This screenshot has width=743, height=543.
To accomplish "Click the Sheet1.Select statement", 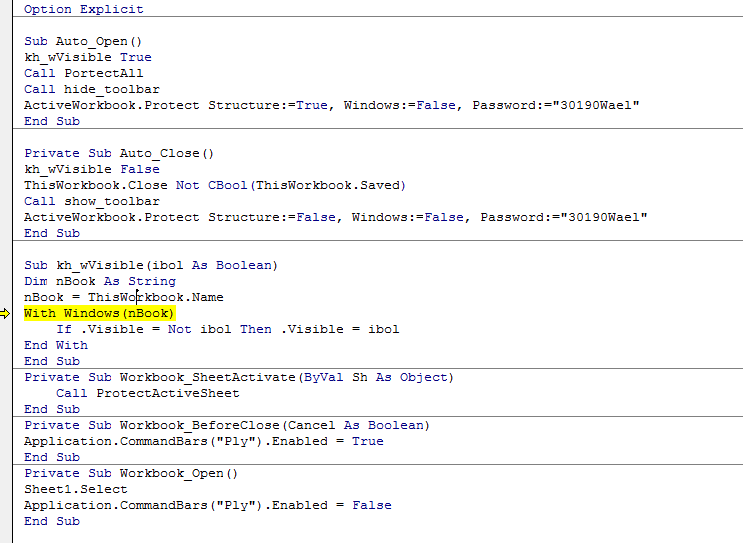I will point(76,489).
